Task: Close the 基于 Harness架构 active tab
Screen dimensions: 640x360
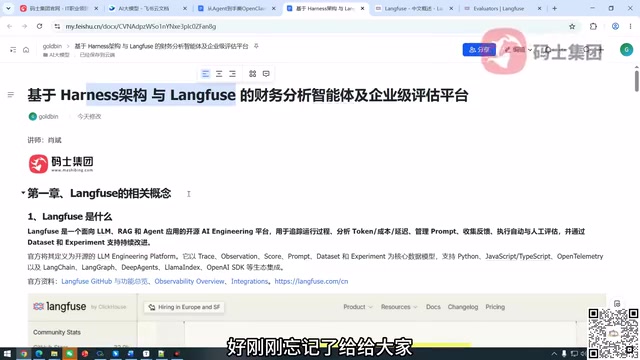Action: coord(362,8)
